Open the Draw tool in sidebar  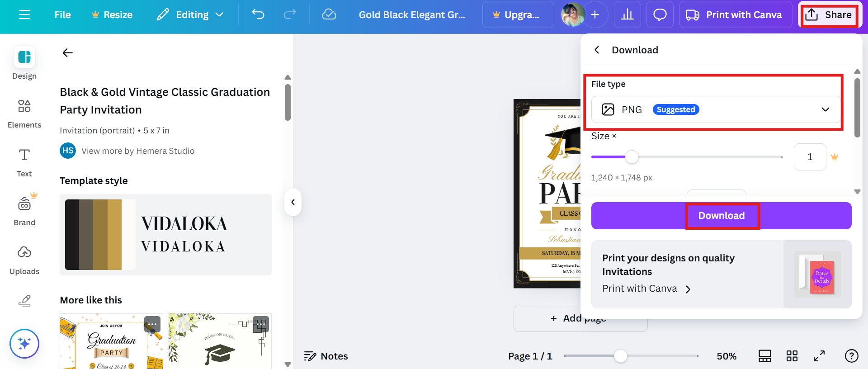coord(24,301)
